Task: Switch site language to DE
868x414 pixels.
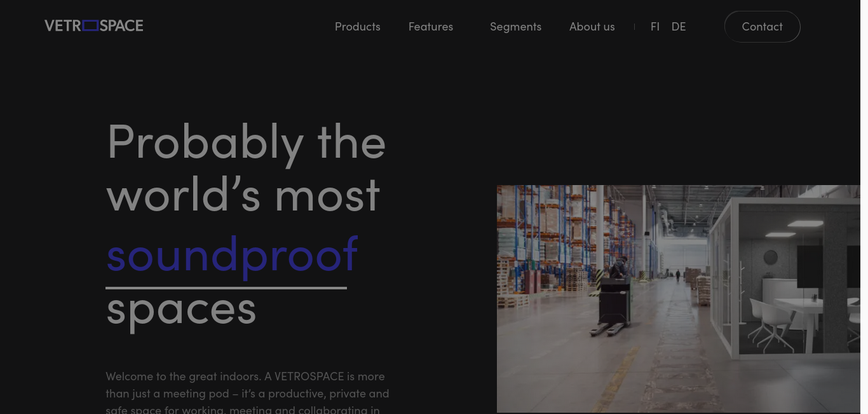Action: (x=679, y=27)
